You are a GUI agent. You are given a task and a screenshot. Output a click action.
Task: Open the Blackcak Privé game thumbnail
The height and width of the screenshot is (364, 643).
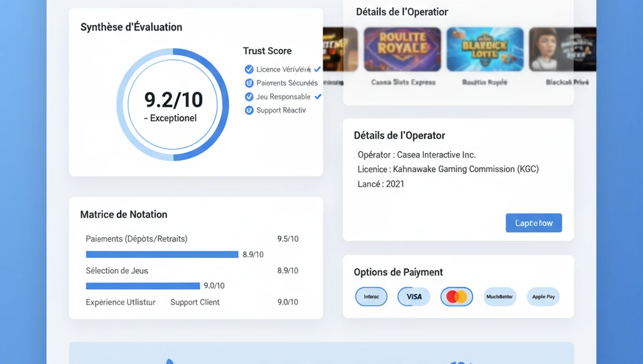[563, 49]
